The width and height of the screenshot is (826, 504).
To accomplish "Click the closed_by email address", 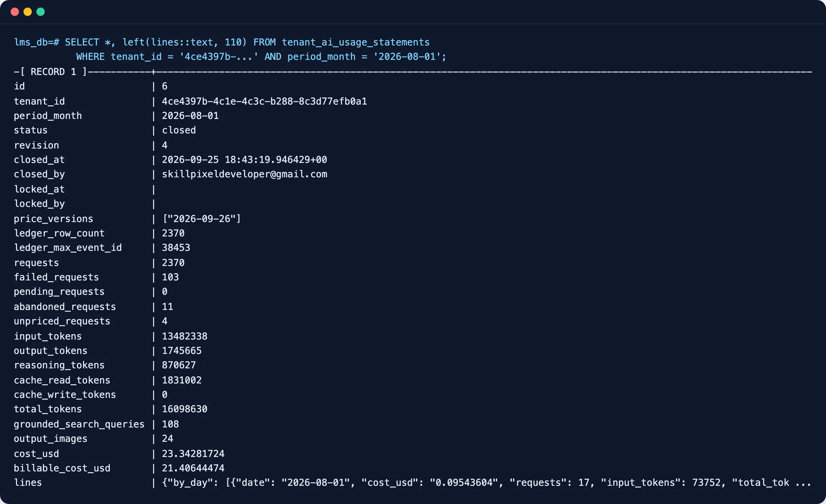I will (244, 174).
